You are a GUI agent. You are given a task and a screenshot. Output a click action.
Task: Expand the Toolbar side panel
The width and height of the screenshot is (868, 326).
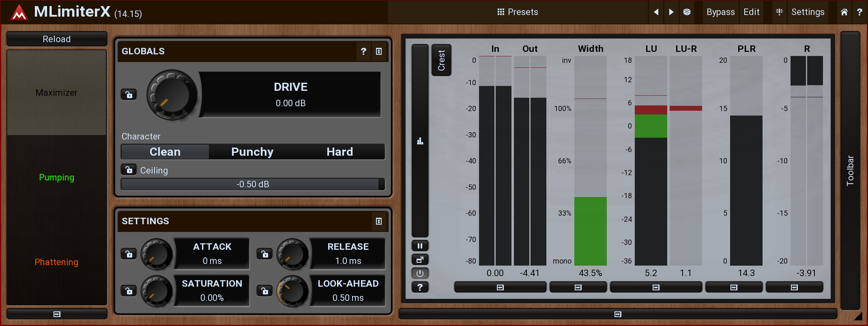click(850, 170)
